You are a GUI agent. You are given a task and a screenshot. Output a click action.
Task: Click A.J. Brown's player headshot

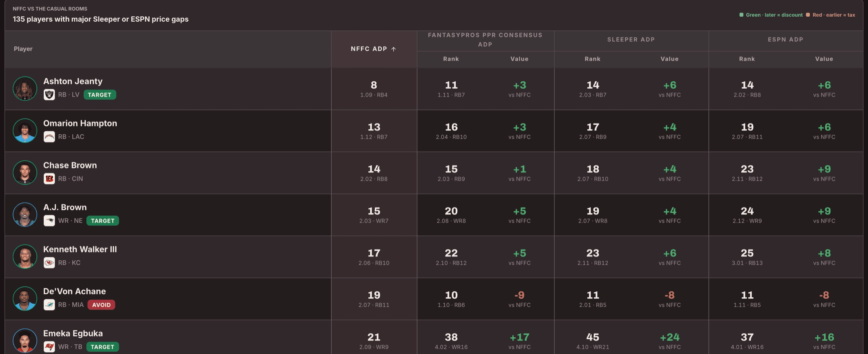25,215
